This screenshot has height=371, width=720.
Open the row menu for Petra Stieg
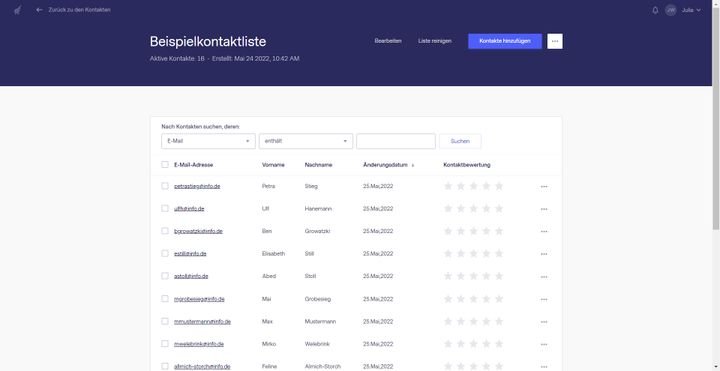coord(544,186)
